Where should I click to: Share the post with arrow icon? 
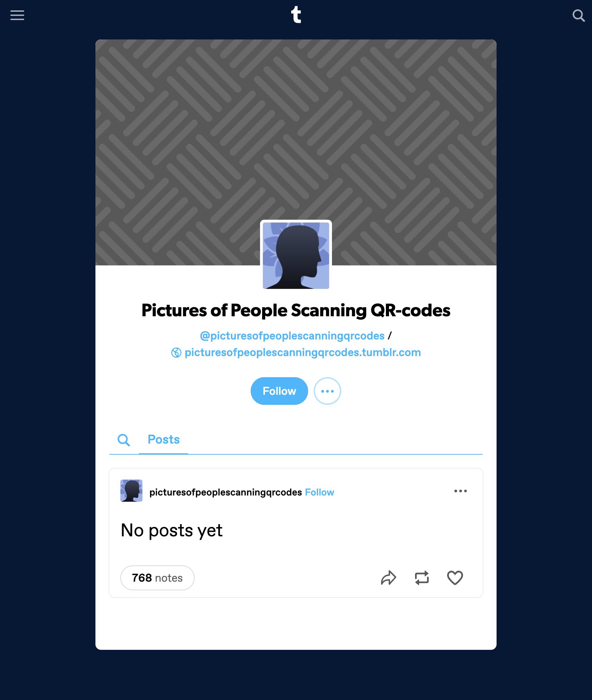pos(389,578)
